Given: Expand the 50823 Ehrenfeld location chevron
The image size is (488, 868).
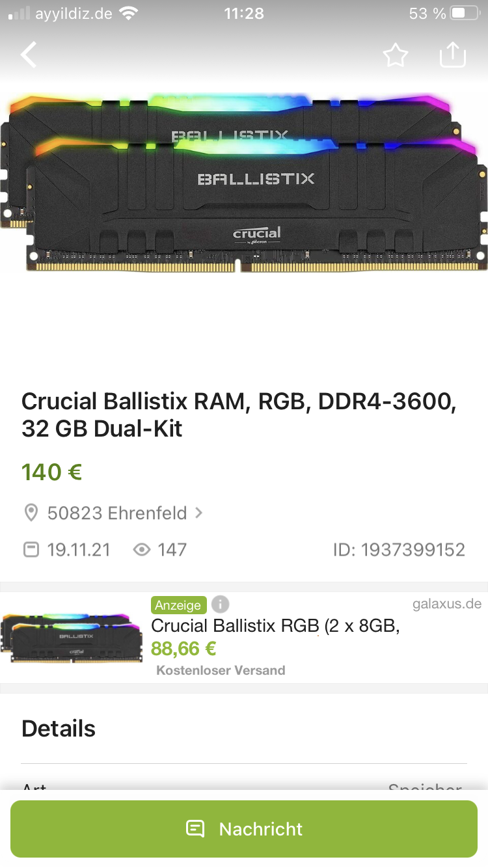Looking at the screenshot, I should coord(198,513).
